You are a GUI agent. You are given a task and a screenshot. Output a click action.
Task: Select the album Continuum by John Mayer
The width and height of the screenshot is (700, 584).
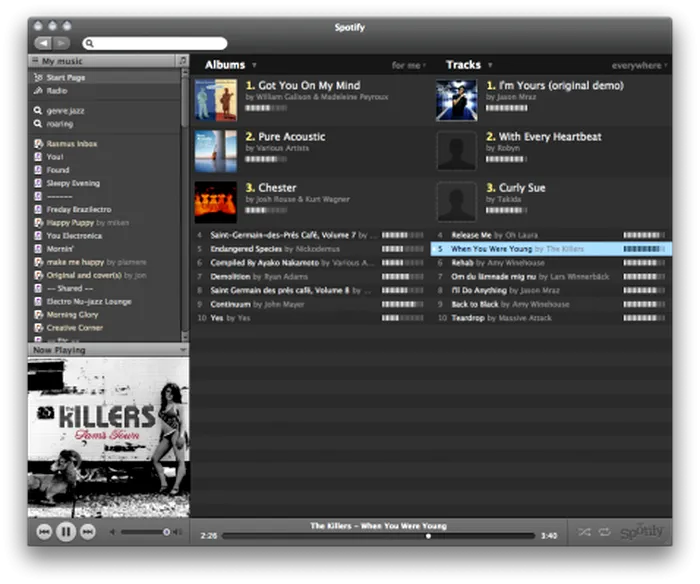click(310, 305)
